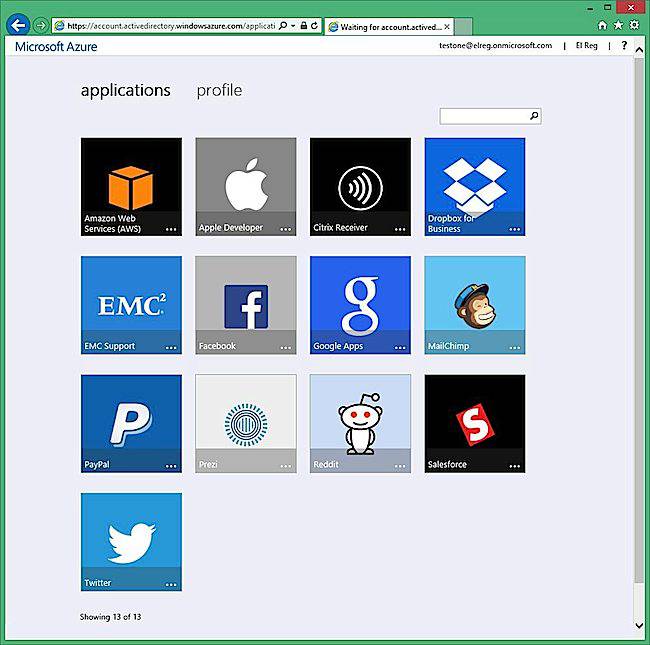Go back using the browser back arrow
The height and width of the screenshot is (645, 650).
pyautogui.click(x=18, y=25)
